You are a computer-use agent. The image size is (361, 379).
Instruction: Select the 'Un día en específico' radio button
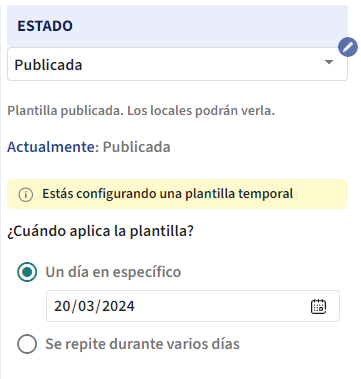(27, 272)
